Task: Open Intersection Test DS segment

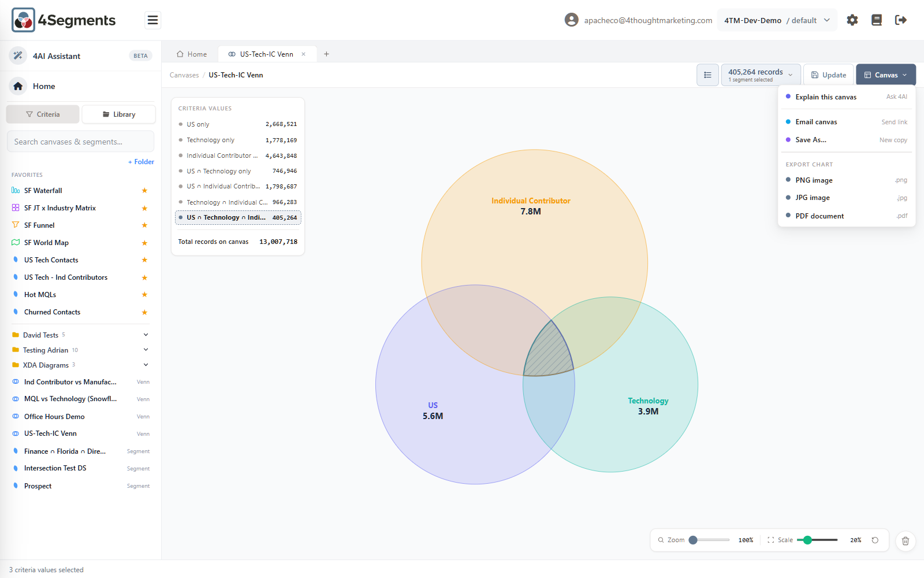Action: pyautogui.click(x=81, y=468)
